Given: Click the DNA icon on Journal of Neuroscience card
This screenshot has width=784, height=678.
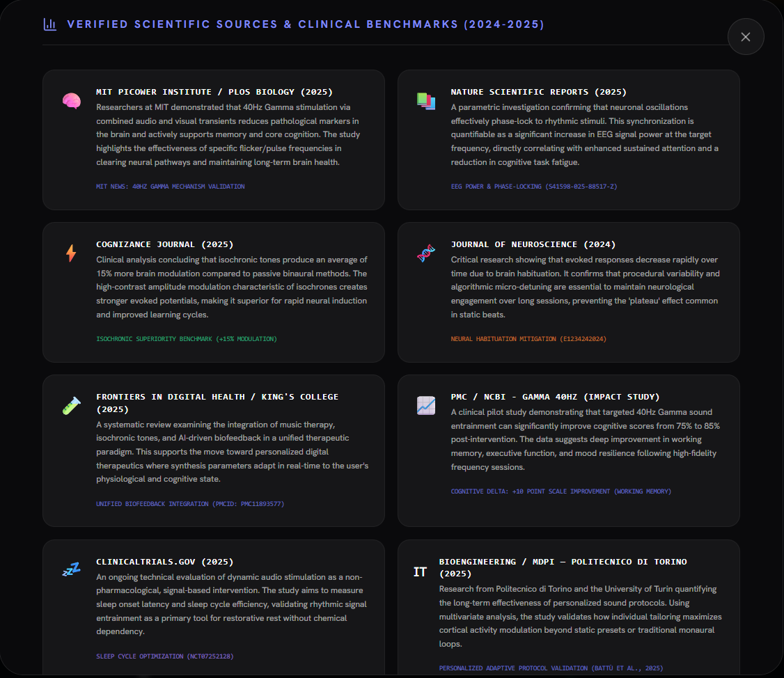Looking at the screenshot, I should pos(426,253).
